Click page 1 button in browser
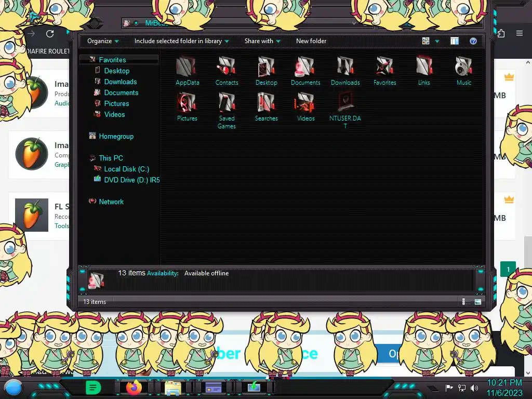This screenshot has height=399, width=532. 508,270
